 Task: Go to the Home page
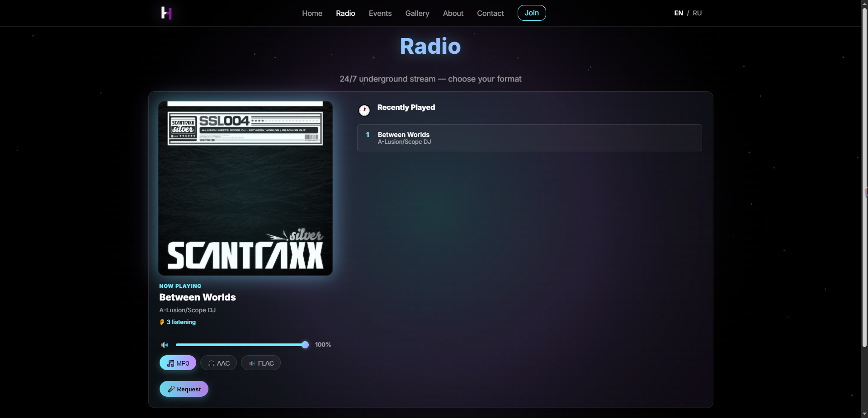[x=312, y=13]
